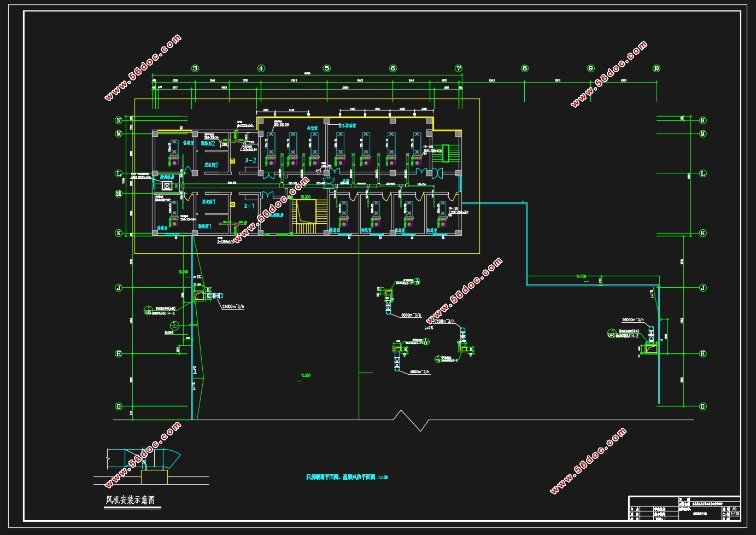This screenshot has width=756, height=535.
Task: Click grid axis bubble 7 at top
Action: coord(459,68)
